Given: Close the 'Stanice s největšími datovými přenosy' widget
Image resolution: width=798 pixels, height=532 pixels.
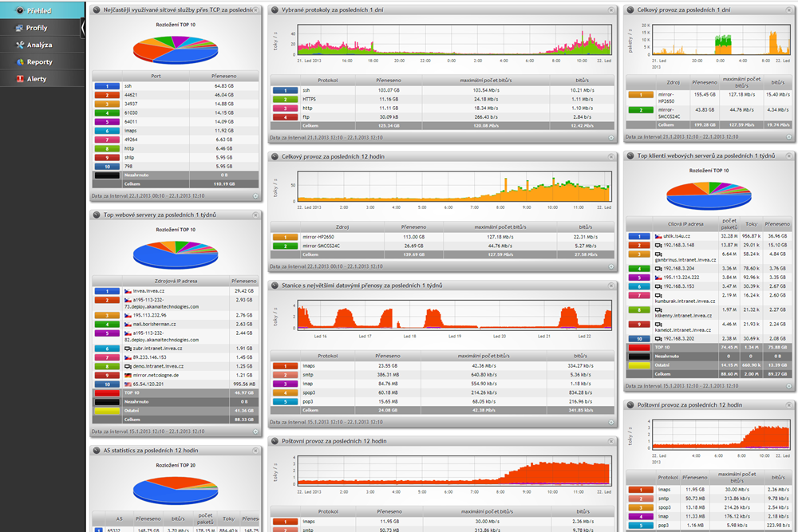Looking at the screenshot, I should click(610, 286).
